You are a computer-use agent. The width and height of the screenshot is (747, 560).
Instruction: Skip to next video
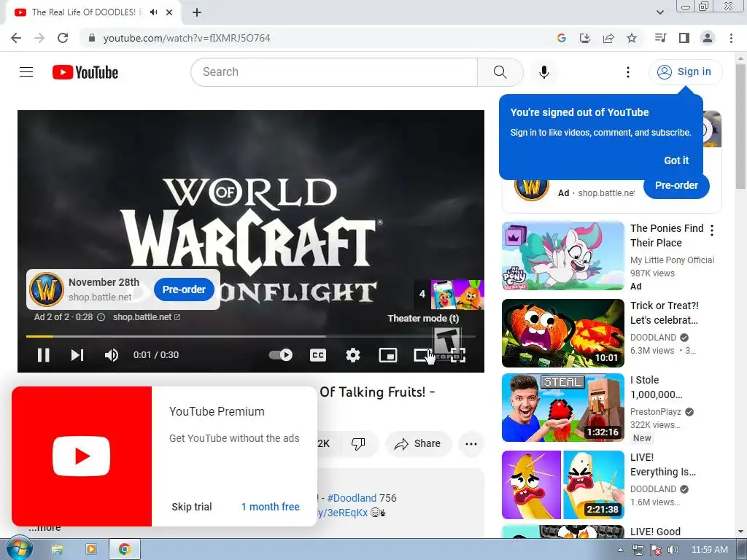click(77, 355)
